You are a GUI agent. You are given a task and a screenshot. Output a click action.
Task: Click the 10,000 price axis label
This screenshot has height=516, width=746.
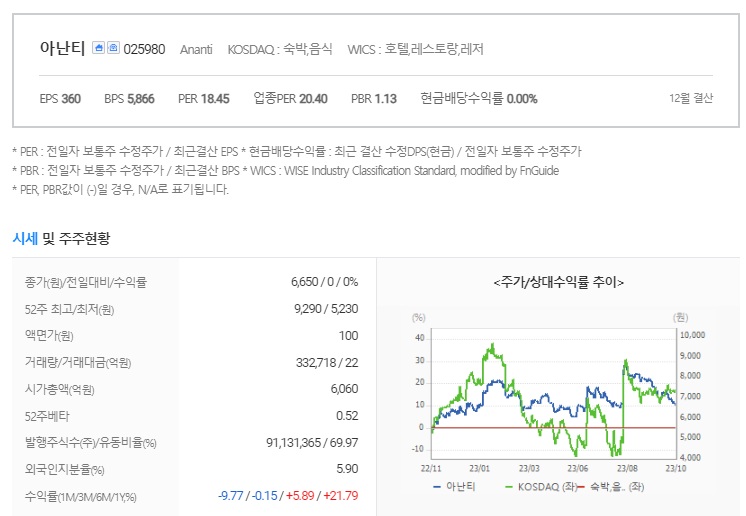click(692, 335)
